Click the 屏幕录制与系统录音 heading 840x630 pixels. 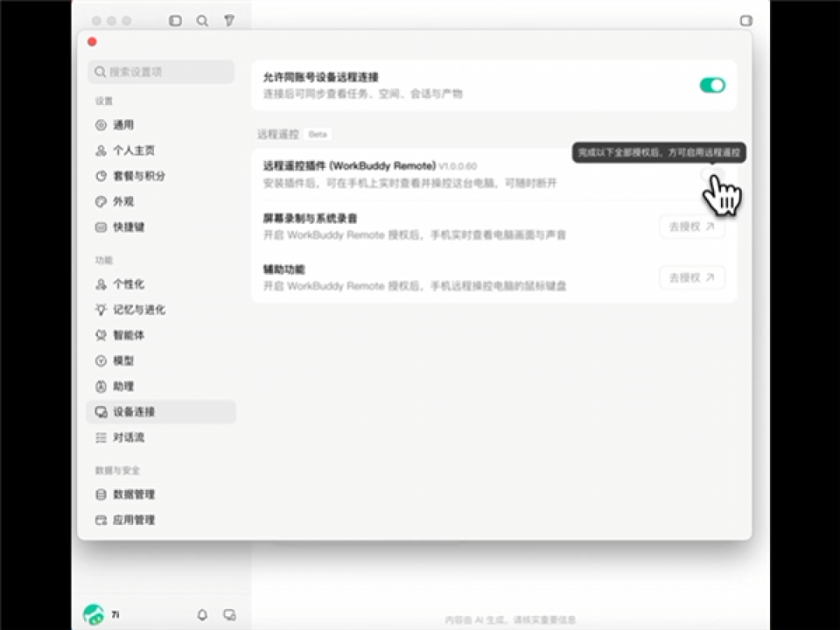click(310, 218)
